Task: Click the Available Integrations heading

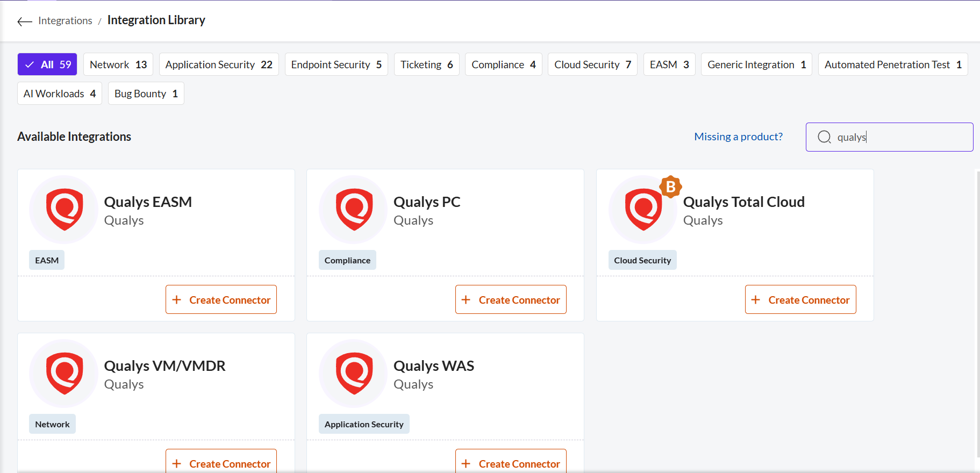Action: tap(74, 137)
